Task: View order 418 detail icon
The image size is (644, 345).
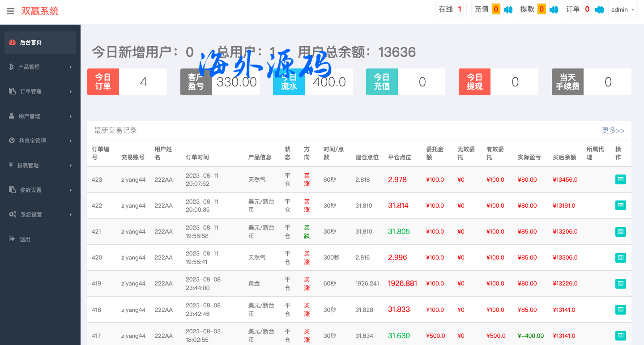Action: pyautogui.click(x=620, y=309)
